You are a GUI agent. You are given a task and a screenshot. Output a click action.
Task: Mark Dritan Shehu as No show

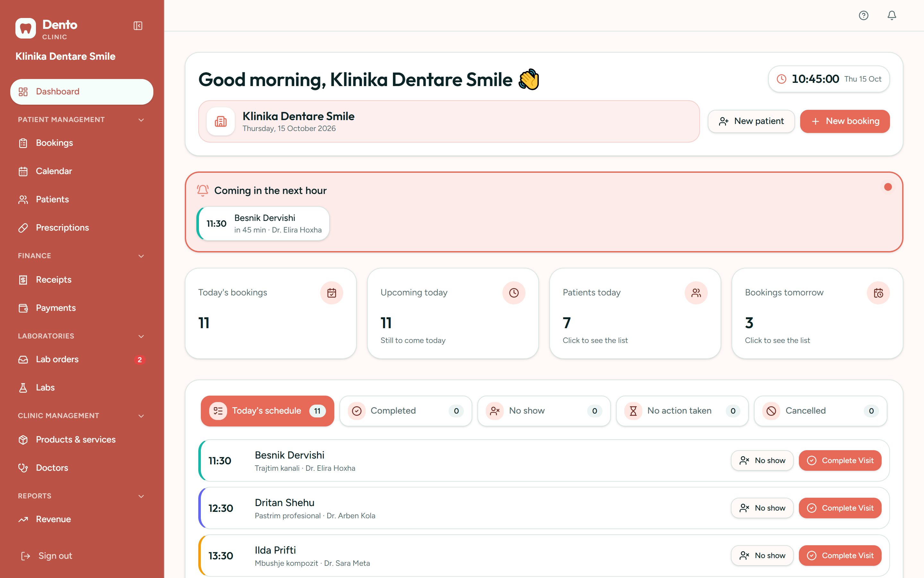(762, 508)
